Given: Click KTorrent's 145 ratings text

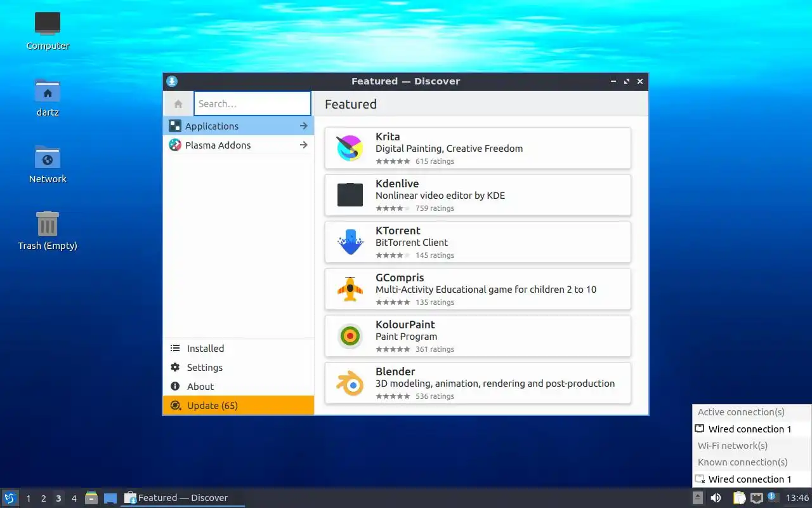Looking at the screenshot, I should coord(435,255).
